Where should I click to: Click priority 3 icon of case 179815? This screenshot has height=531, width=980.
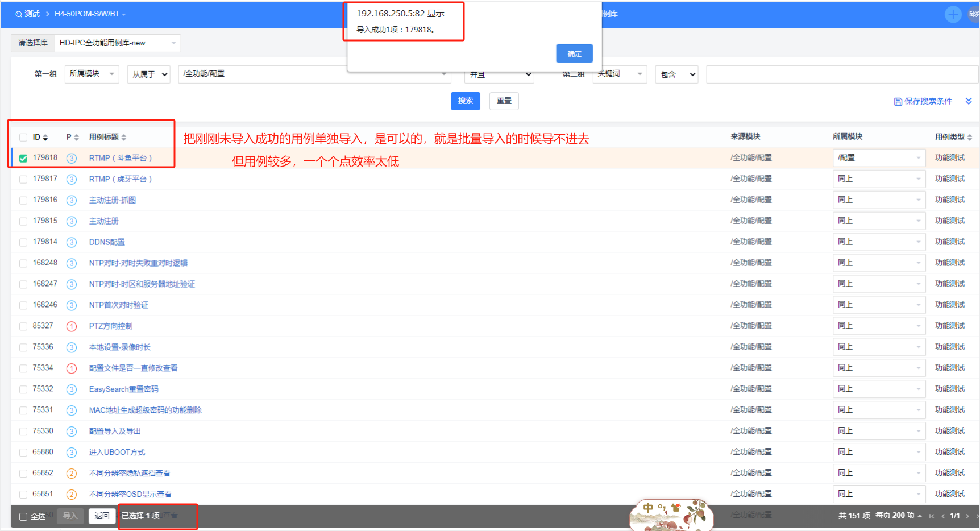[72, 221]
